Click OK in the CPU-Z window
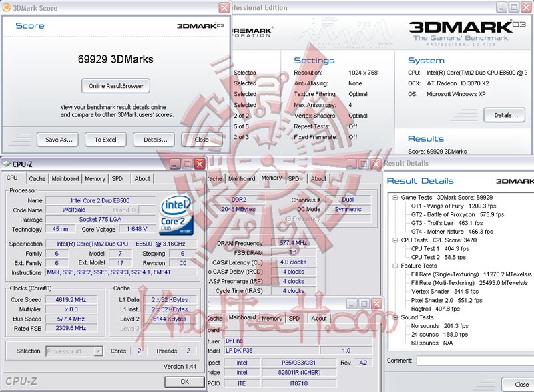 184,382
